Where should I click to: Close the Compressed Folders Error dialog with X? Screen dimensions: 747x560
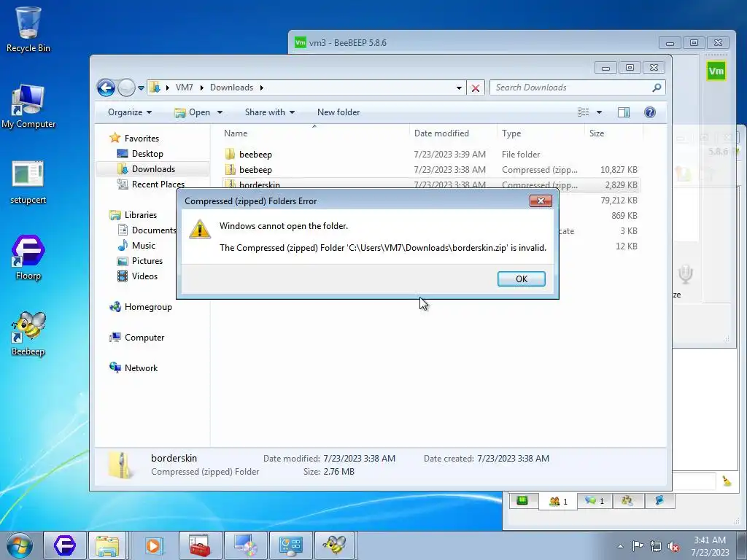[x=541, y=201]
